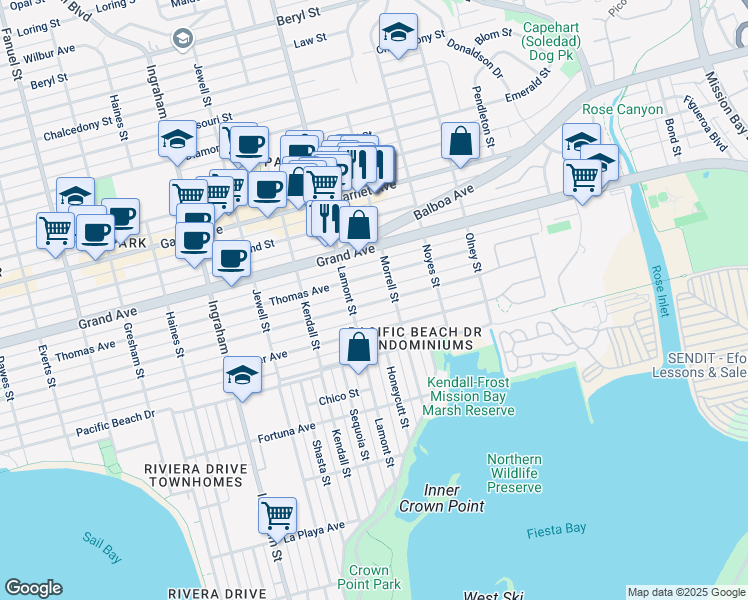Click the Northern Wildlife Preserve label

point(514,473)
